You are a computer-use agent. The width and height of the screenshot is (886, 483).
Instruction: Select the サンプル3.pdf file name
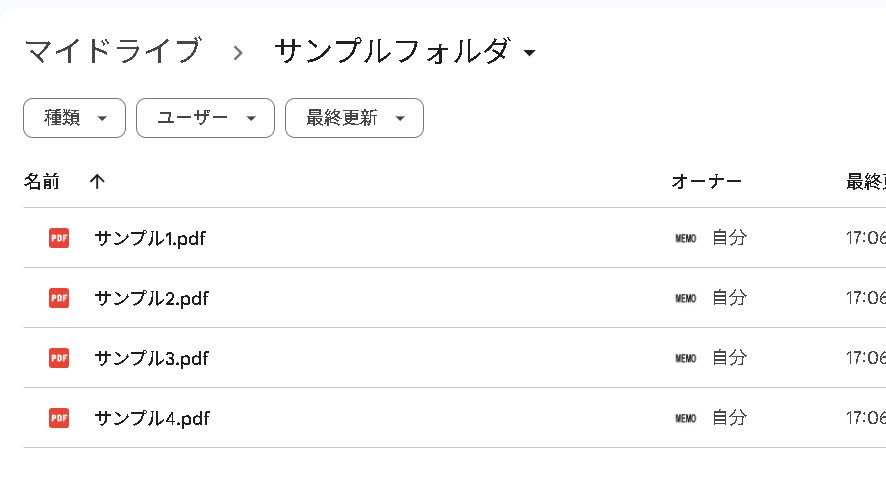[151, 358]
